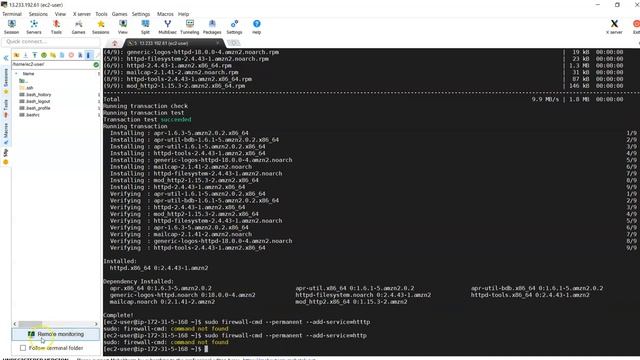Click the red delete icon in SFTP toolbar
Viewport: 640px width, 360px height.
[71, 55]
